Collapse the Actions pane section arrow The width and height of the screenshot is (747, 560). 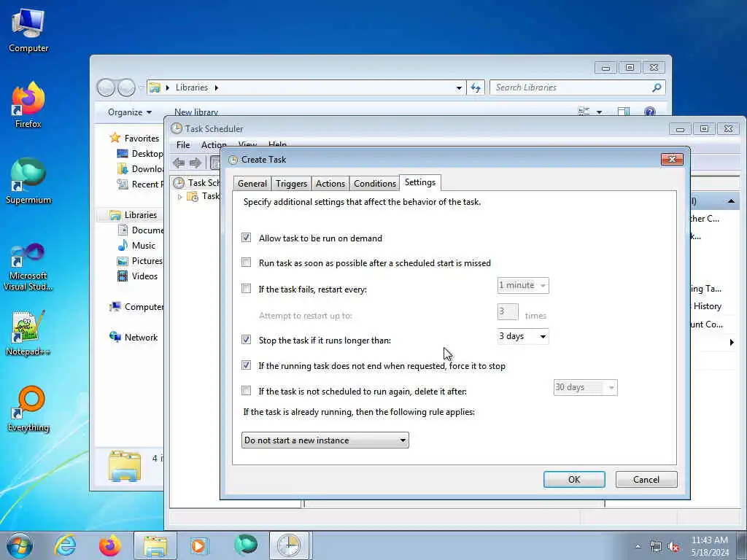tap(731, 201)
